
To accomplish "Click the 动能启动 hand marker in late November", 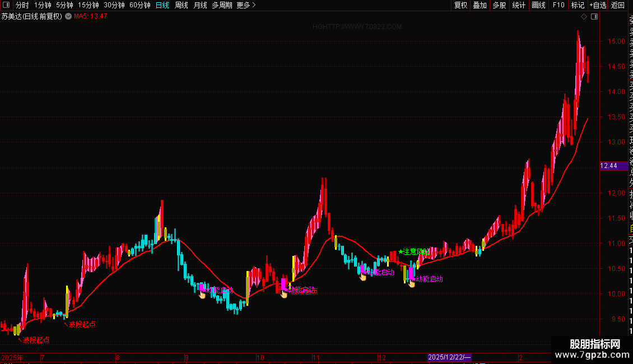I will [x=363, y=277].
